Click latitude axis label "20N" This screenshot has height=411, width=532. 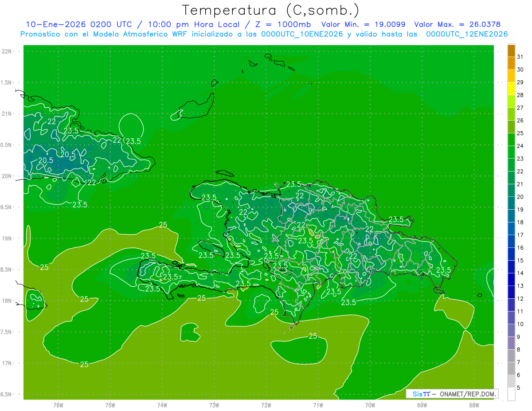click(7, 176)
